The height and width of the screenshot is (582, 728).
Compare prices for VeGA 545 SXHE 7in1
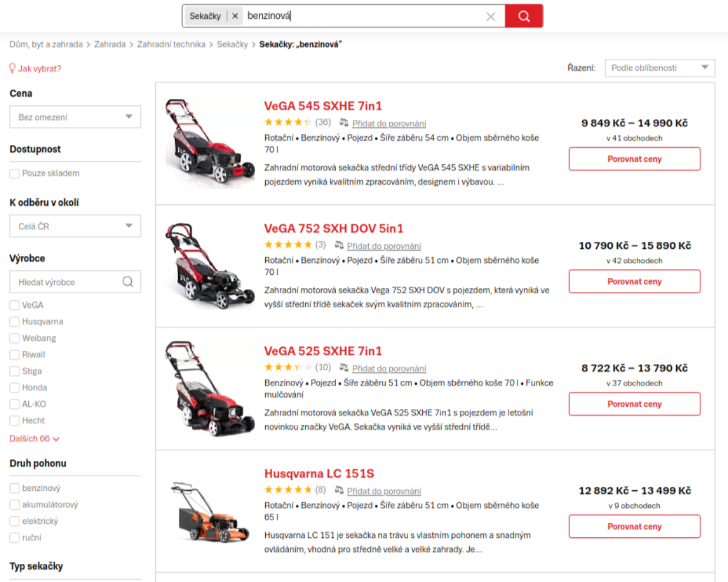(635, 159)
